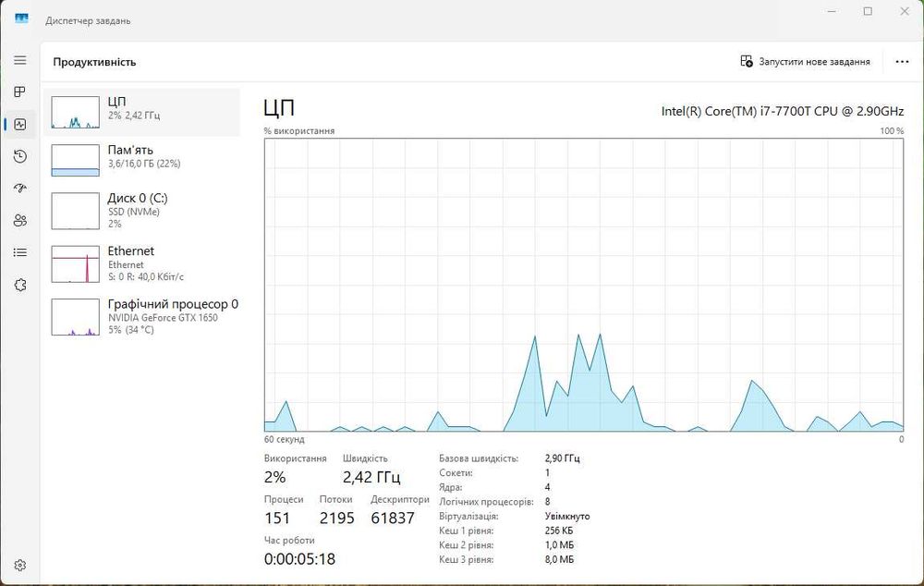Click the ЦП mini graph thumbnail
Image resolution: width=924 pixels, height=586 pixels.
tap(76, 112)
